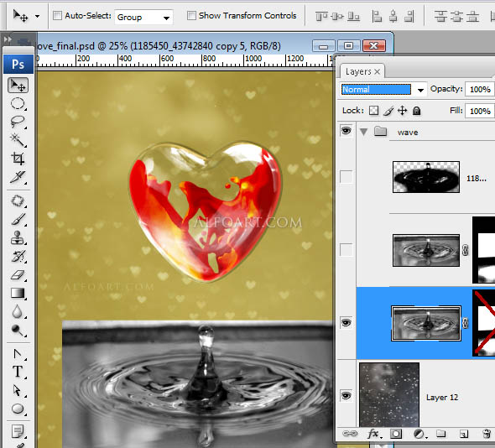Expand the collapsed toolbox double arrows
The image size is (495, 448).
(8, 39)
